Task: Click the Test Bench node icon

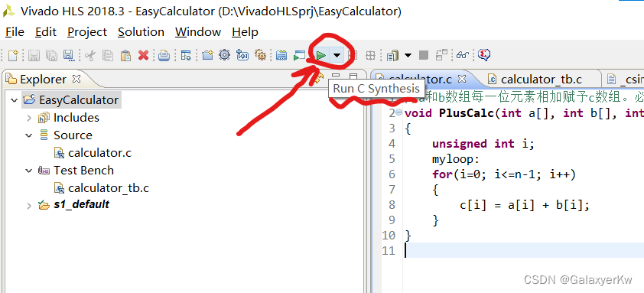Action: [44, 170]
